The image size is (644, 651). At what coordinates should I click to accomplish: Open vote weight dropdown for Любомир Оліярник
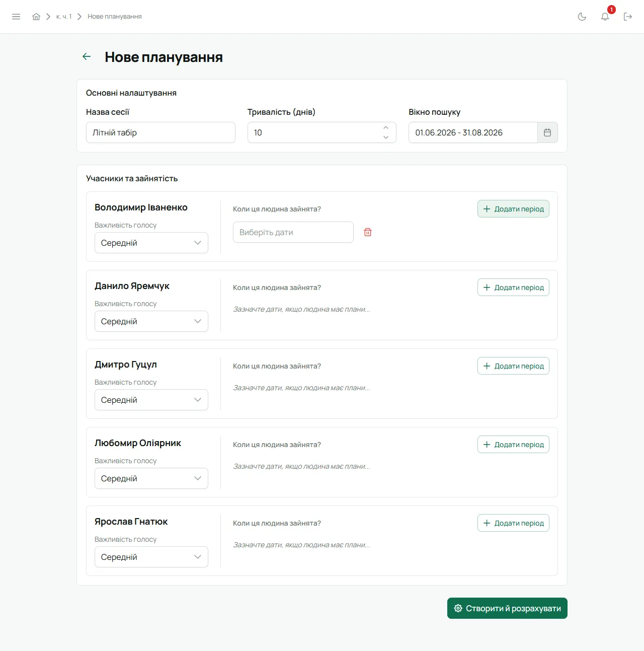tap(151, 478)
